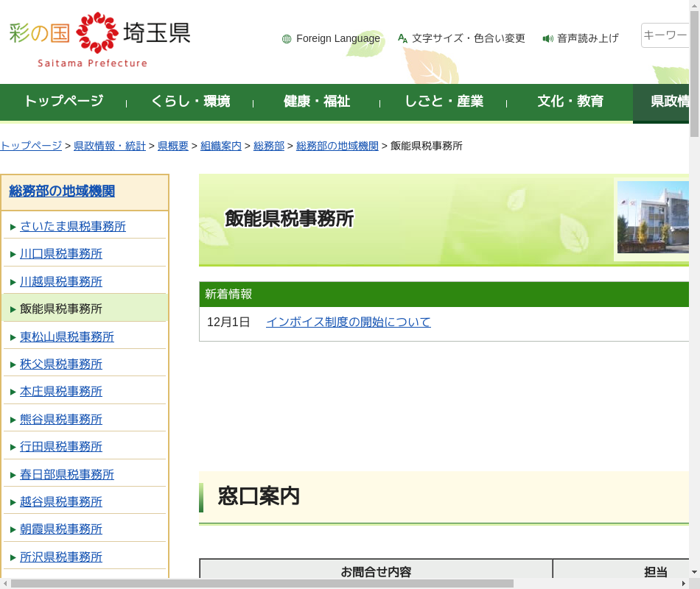
Task: Go to 組織案内 in the breadcrumb
Action: 220,146
